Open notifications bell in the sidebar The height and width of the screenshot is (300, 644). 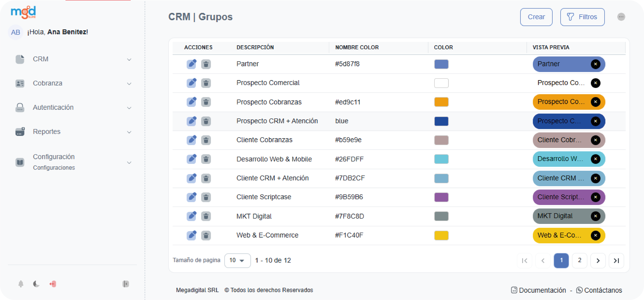click(x=21, y=284)
